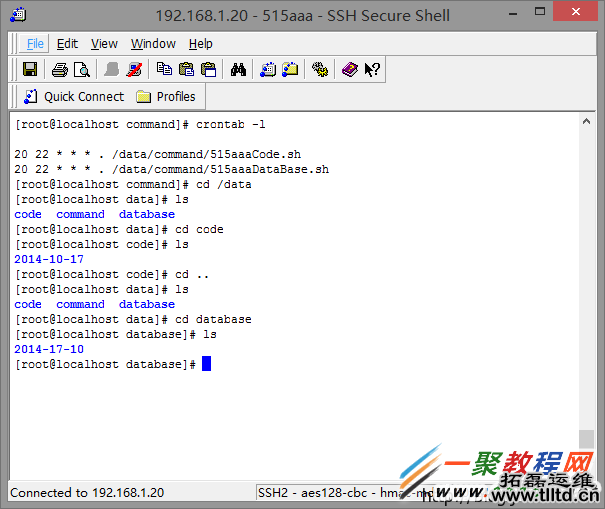Open the Window menu

pyautogui.click(x=153, y=44)
